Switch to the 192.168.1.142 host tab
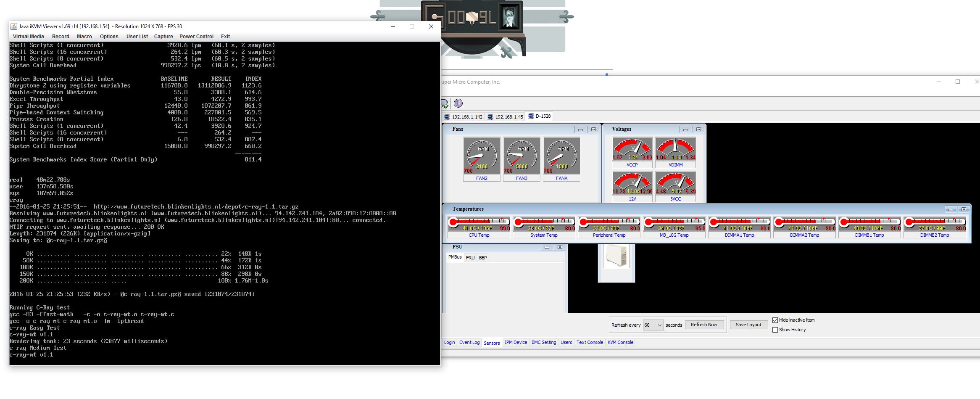 pos(464,117)
